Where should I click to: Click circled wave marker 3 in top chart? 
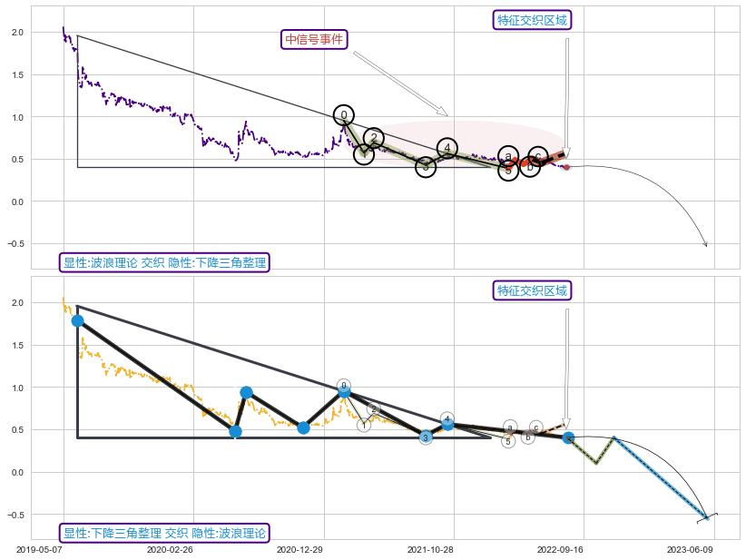coord(426,166)
